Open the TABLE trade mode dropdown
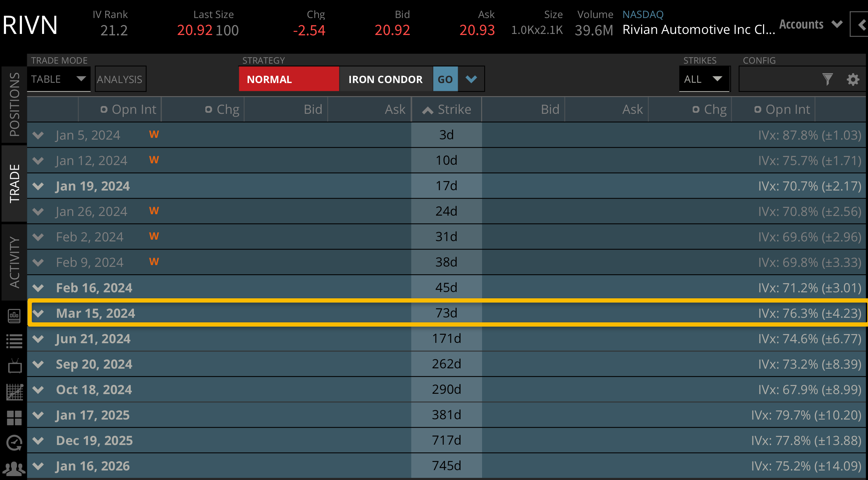 click(x=59, y=79)
